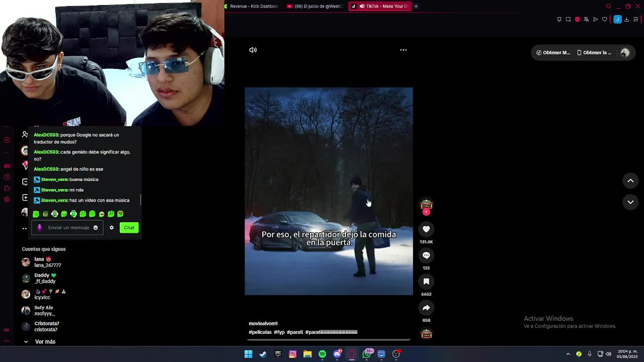This screenshot has width=644, height=362.
Task: Open followed account cristorata7
Action: pyautogui.click(x=41, y=326)
